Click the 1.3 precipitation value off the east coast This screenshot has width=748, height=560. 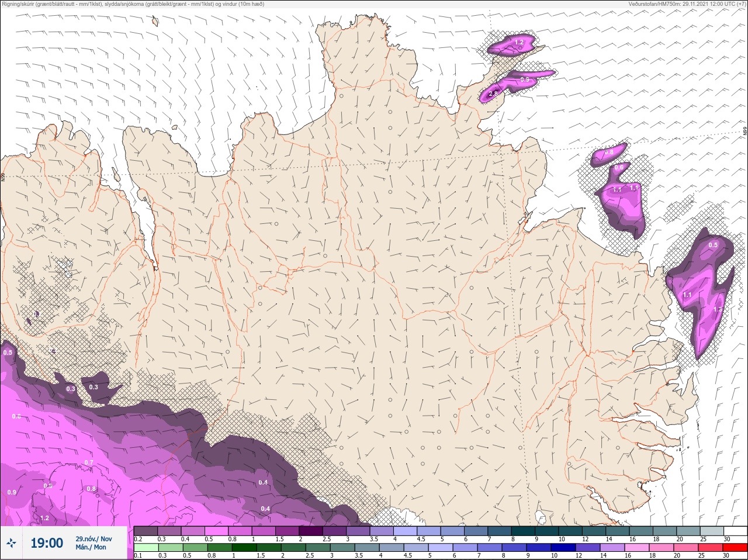tap(718, 309)
